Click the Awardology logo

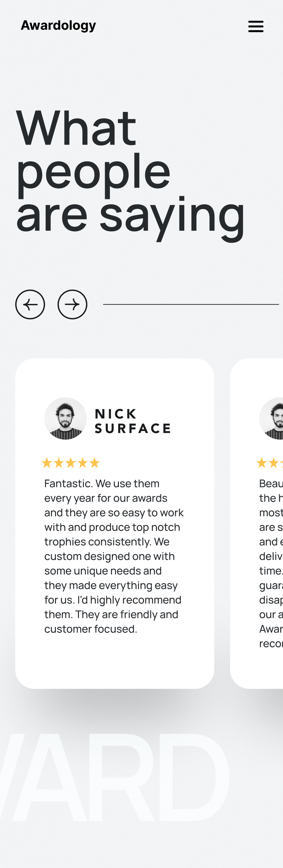[58, 25]
